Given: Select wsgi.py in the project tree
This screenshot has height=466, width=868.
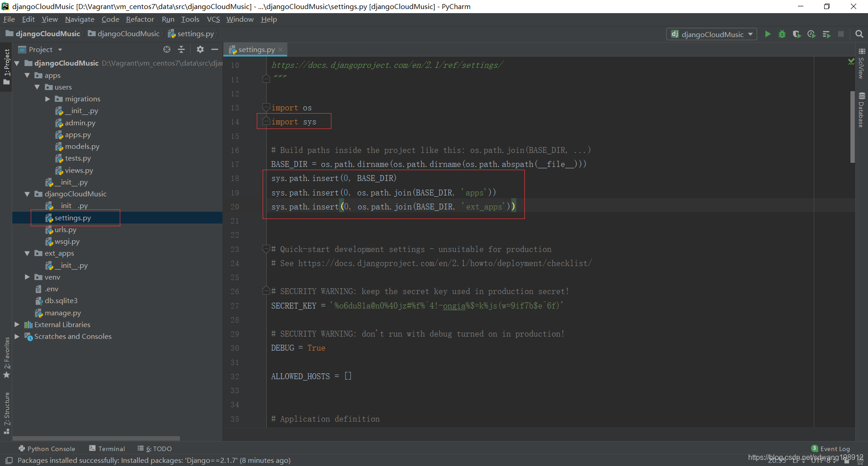Looking at the screenshot, I should pyautogui.click(x=67, y=241).
